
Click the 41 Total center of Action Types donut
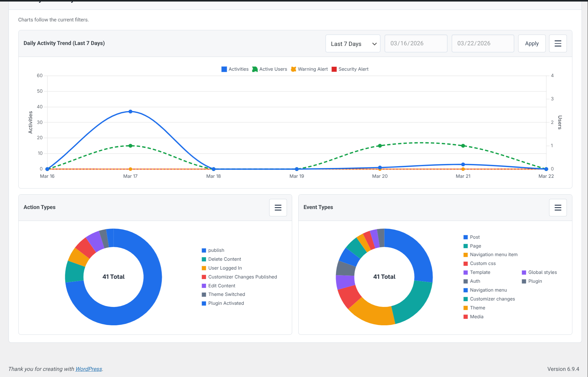pos(113,277)
